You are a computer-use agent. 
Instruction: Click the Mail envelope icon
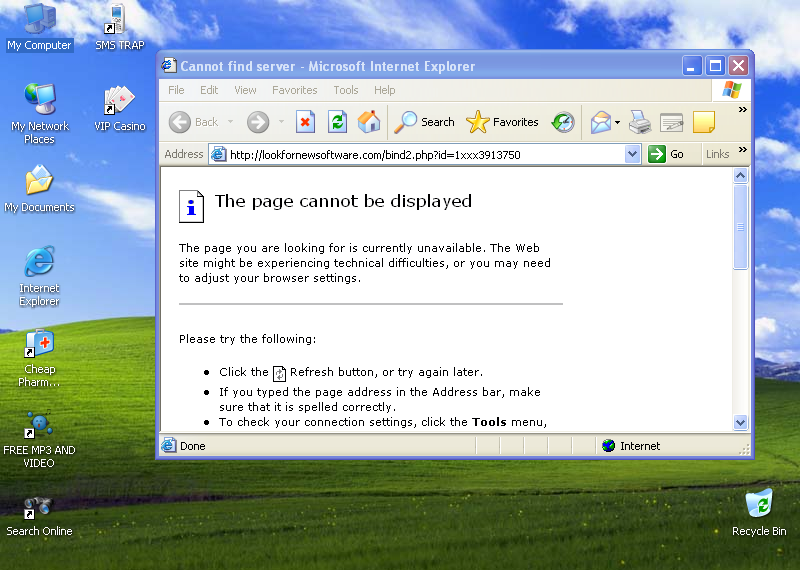click(x=601, y=122)
